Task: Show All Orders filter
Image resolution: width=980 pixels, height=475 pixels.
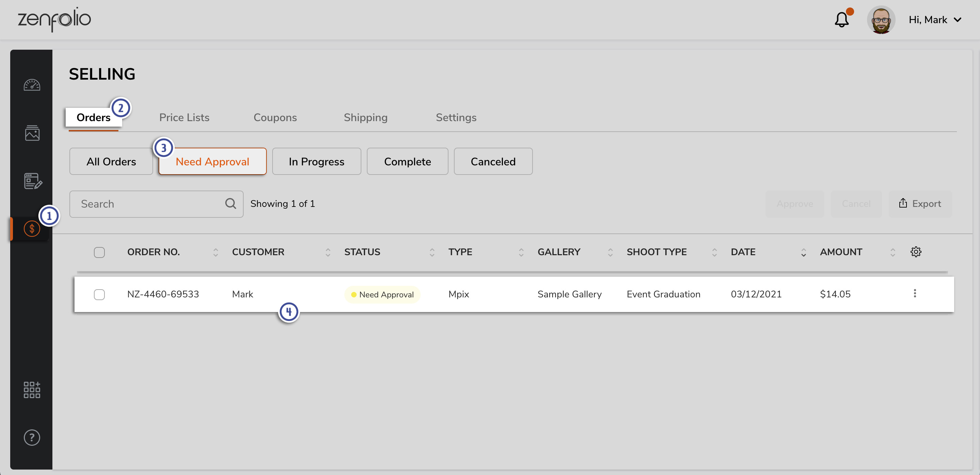Action: [x=111, y=161]
